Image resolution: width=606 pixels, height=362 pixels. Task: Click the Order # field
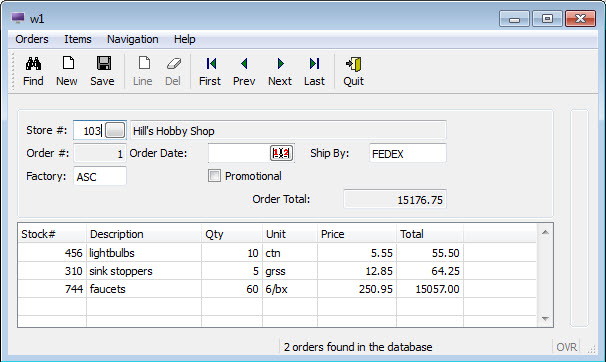[100, 153]
